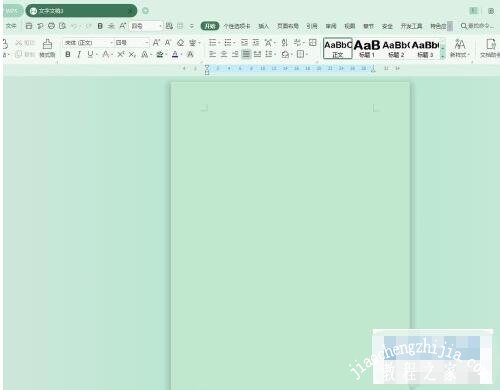This screenshot has height=390, width=500.
Task: Select the 开始 (Home) tab
Action: coord(210,26)
